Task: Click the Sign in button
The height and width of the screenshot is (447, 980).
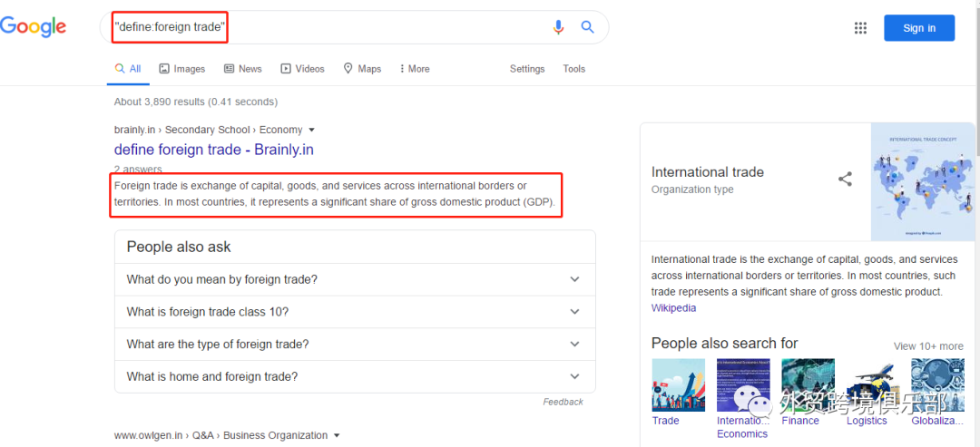Action: 919,27
